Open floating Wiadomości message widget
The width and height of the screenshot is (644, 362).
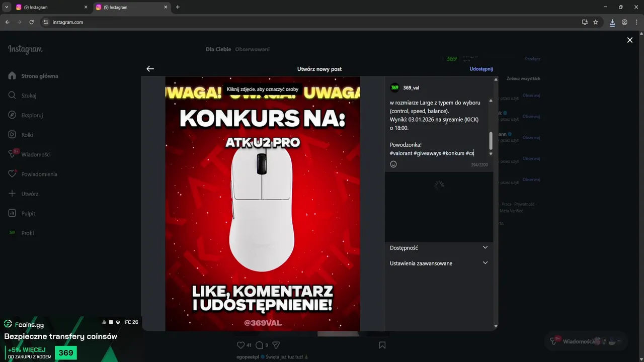click(587, 341)
